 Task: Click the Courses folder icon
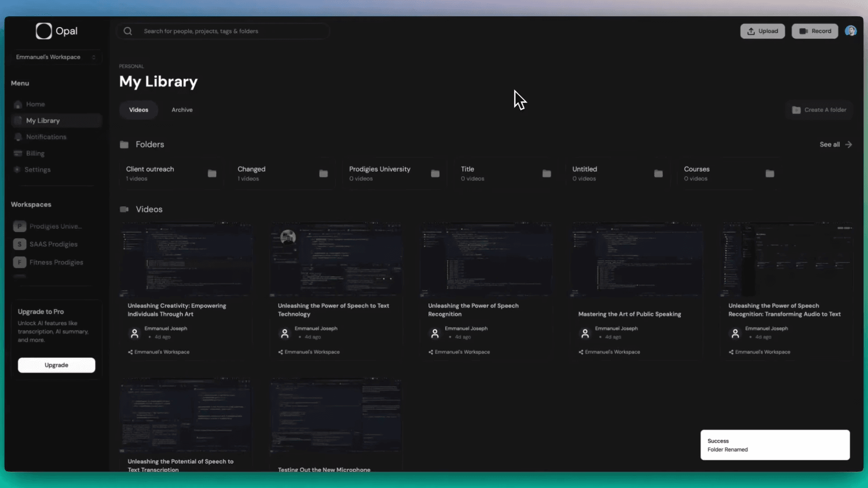pyautogui.click(x=770, y=174)
